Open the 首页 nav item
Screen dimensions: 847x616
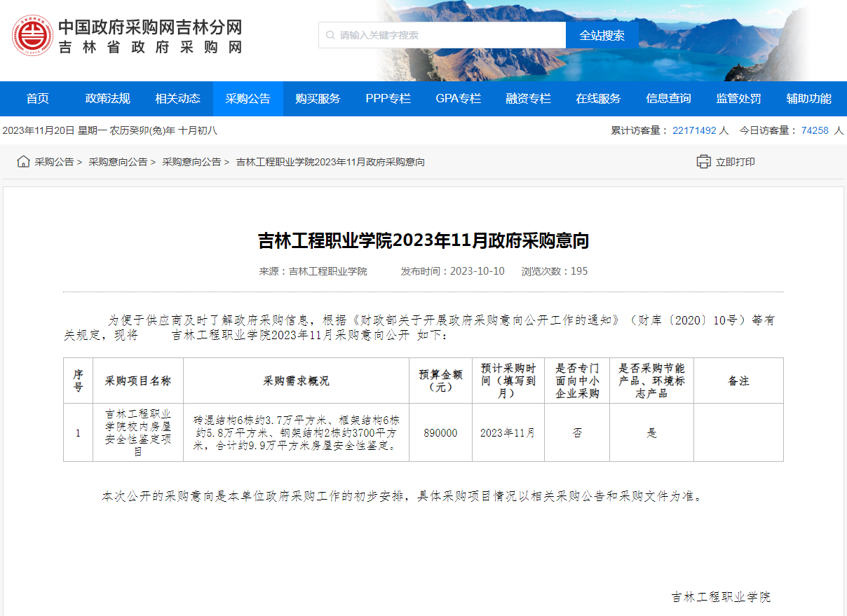click(37, 99)
